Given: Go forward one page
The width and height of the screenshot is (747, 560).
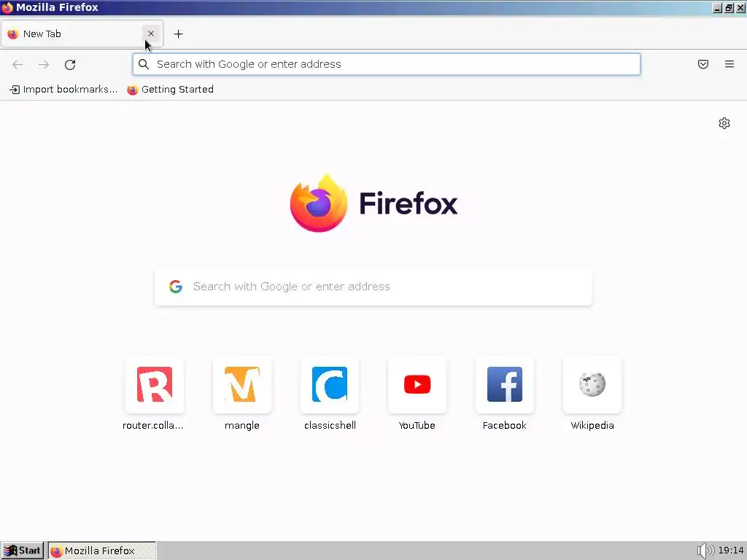Looking at the screenshot, I should point(44,64).
